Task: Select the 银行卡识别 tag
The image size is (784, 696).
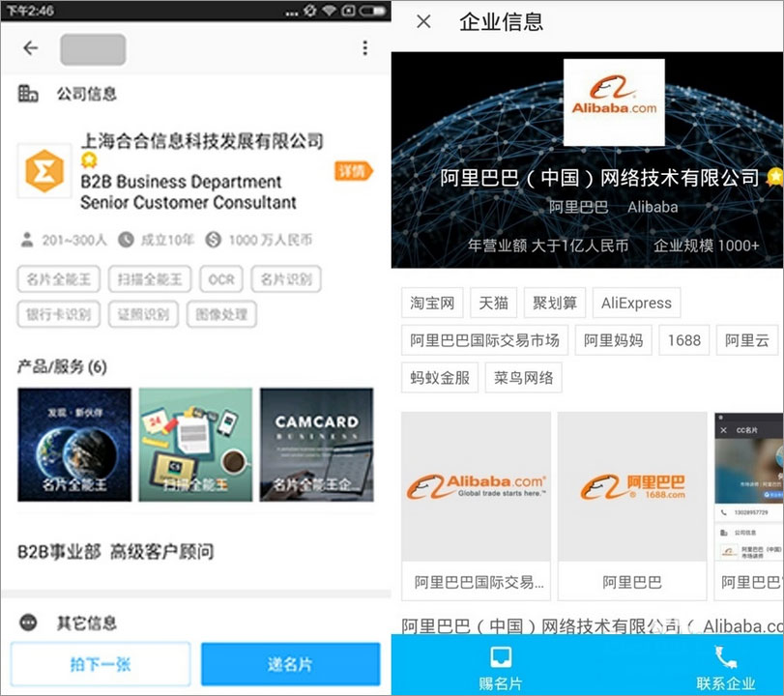Action: pyautogui.click(x=59, y=314)
